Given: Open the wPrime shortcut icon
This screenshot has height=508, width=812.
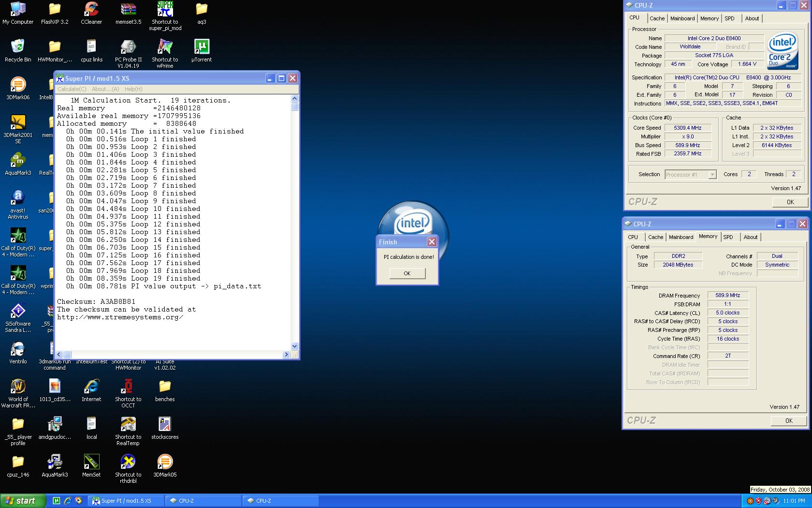Looking at the screenshot, I should [165, 54].
